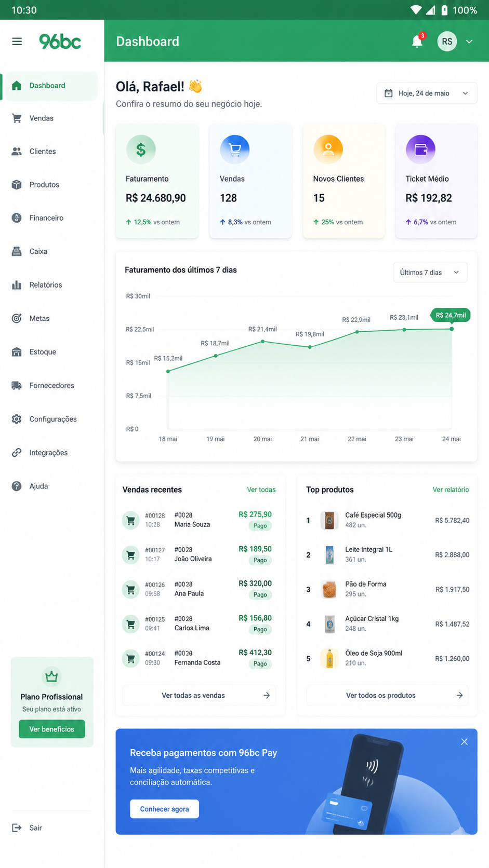Click the Vendas cart card icon
This screenshot has height=868, width=489.
235,150
